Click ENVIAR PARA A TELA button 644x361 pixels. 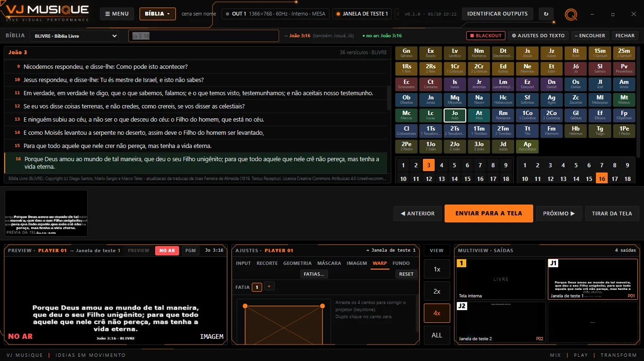[489, 213]
